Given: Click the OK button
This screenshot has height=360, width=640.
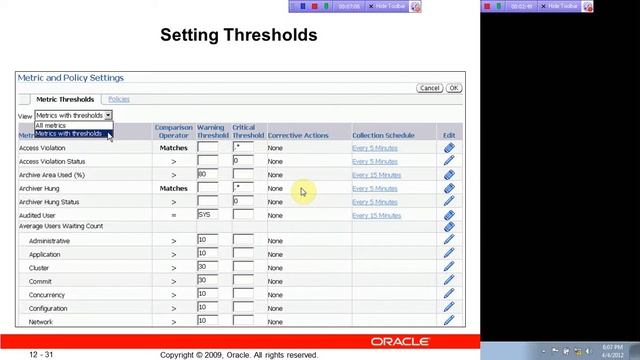Looking at the screenshot, I should 454,88.
